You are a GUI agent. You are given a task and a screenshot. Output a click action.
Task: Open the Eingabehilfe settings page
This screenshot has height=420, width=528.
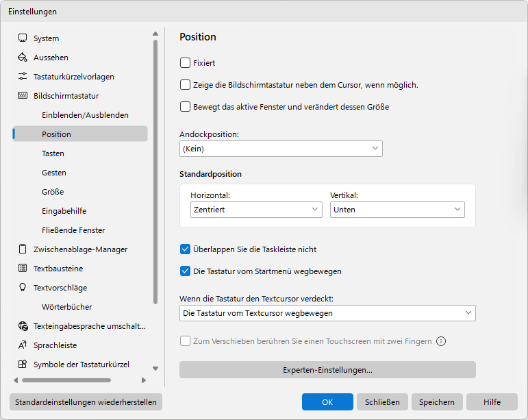80,211
